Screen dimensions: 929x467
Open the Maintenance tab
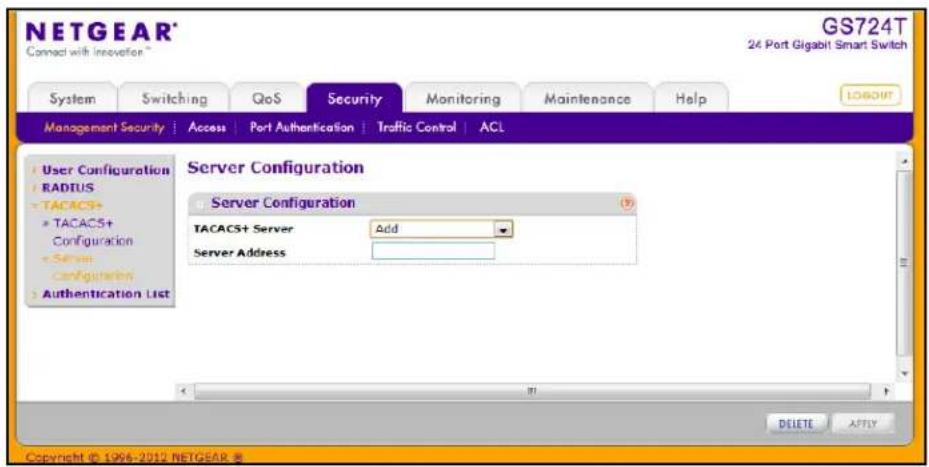tap(587, 98)
